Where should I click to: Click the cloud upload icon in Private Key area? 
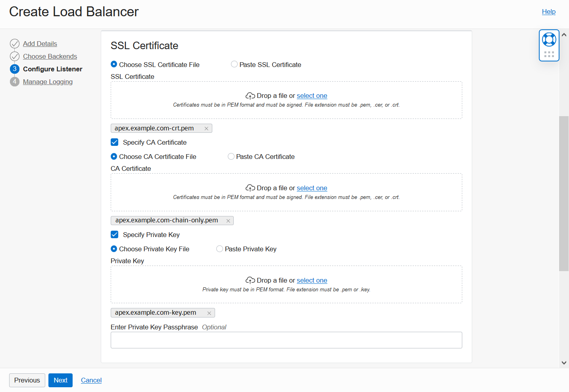point(250,280)
